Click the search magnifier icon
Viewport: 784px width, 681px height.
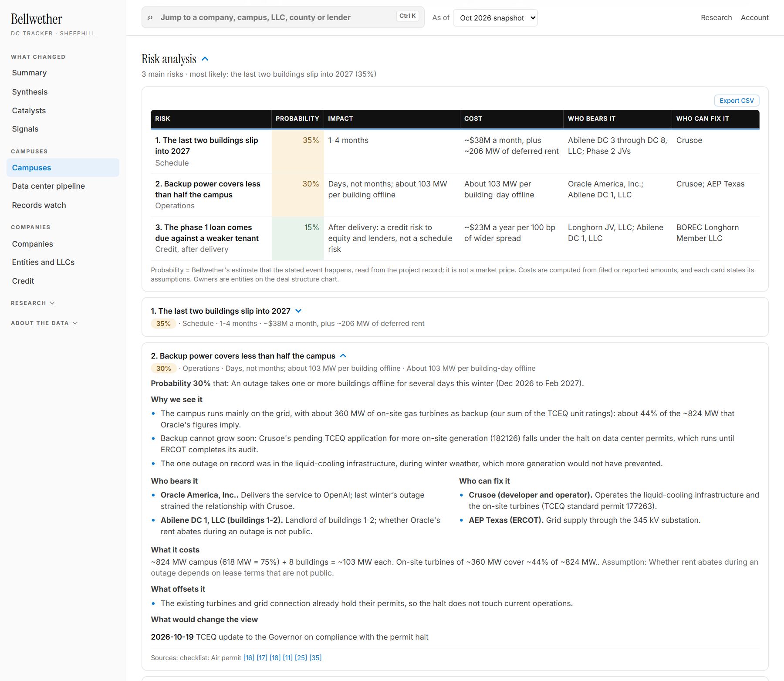(x=150, y=17)
